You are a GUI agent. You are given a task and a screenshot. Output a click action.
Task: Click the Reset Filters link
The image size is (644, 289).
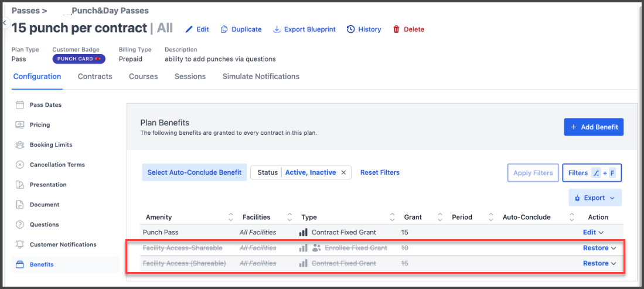[380, 173]
